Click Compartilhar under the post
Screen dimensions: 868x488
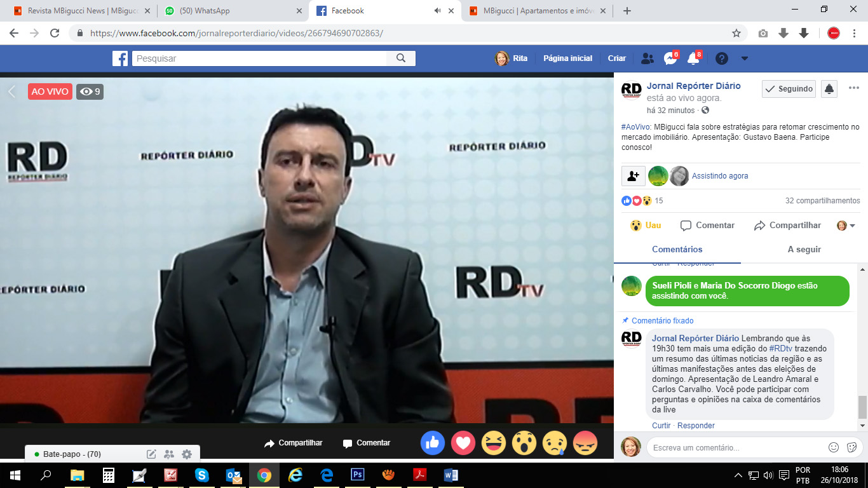787,226
